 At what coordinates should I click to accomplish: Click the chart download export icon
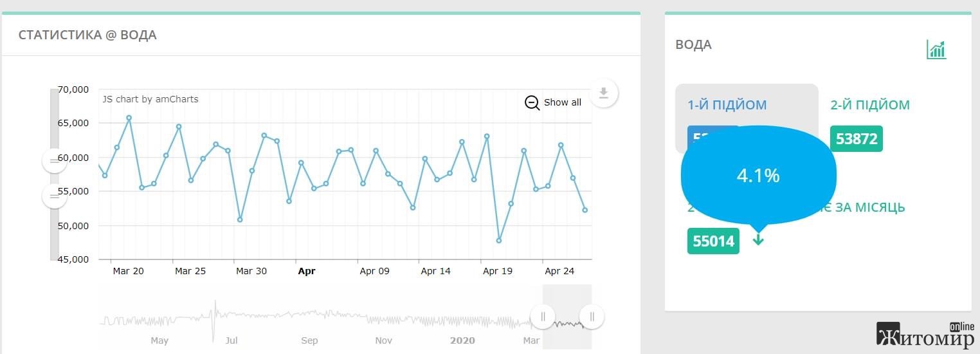(603, 93)
